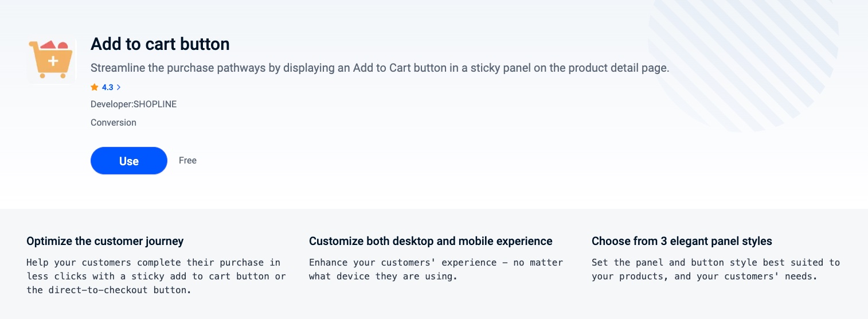Click the Enhance your customers' experience paragraph
This screenshot has height=319, width=868.
(436, 269)
